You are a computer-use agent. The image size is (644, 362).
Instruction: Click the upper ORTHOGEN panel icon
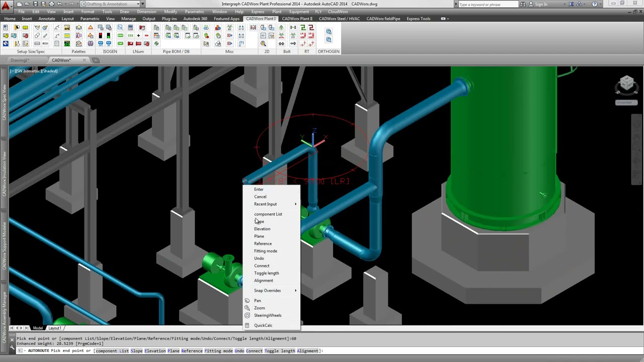(329, 31)
